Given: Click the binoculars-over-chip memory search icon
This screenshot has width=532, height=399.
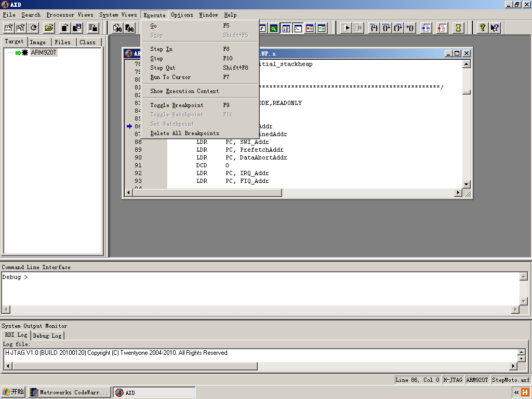Looking at the screenshot, I should tap(129, 28).
